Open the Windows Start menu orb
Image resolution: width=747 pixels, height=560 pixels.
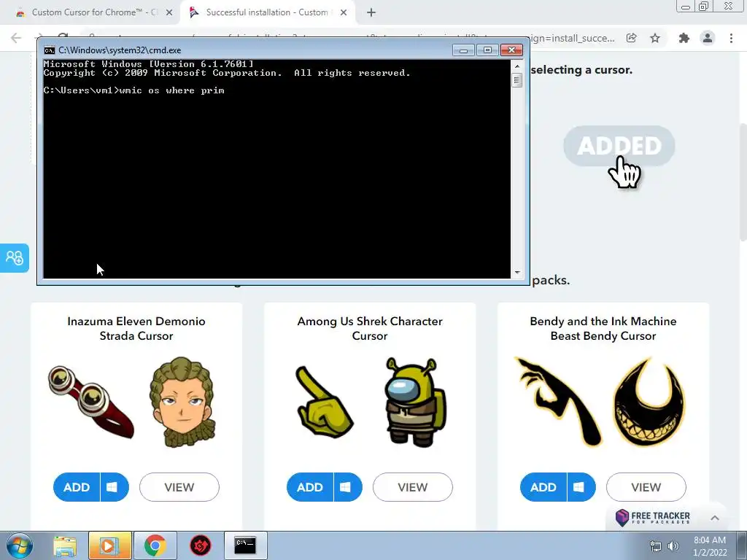pyautogui.click(x=20, y=545)
